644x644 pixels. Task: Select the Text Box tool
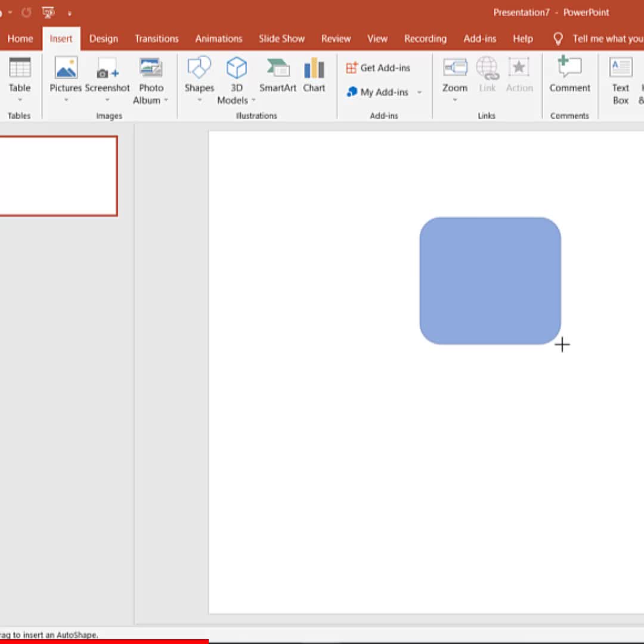pos(621,69)
